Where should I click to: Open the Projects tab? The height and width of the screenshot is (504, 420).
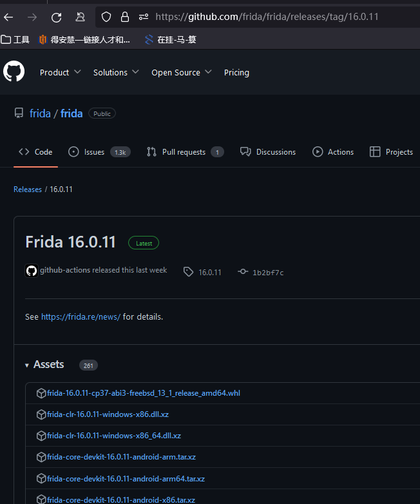pos(391,152)
